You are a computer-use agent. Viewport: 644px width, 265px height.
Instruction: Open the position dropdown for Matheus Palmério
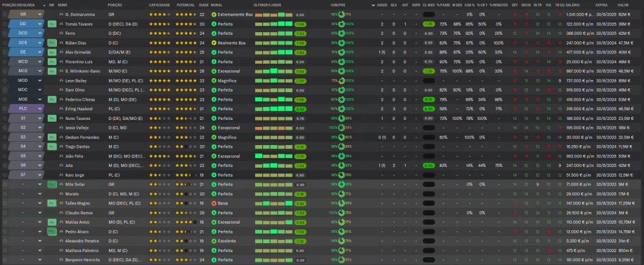point(26,251)
